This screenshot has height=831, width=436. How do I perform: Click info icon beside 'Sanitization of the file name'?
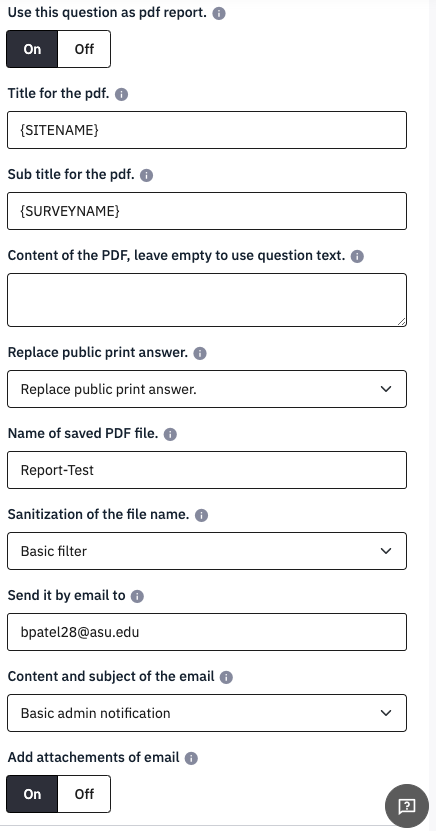(201, 515)
